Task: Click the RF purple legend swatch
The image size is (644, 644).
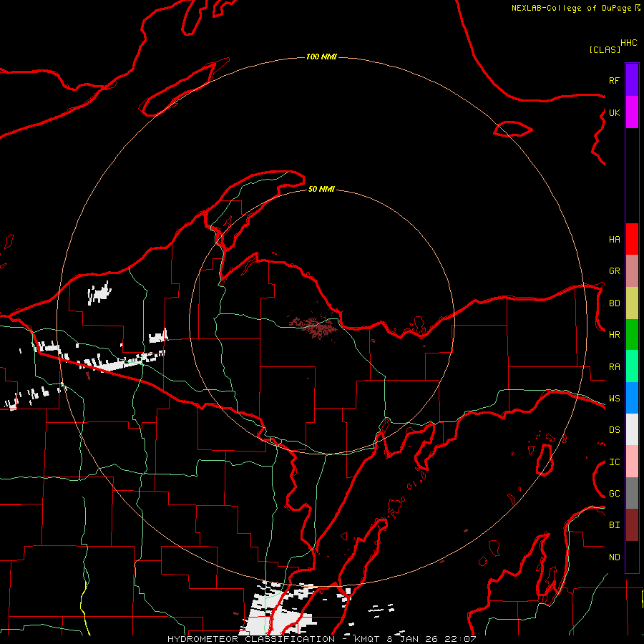Action: point(632,80)
